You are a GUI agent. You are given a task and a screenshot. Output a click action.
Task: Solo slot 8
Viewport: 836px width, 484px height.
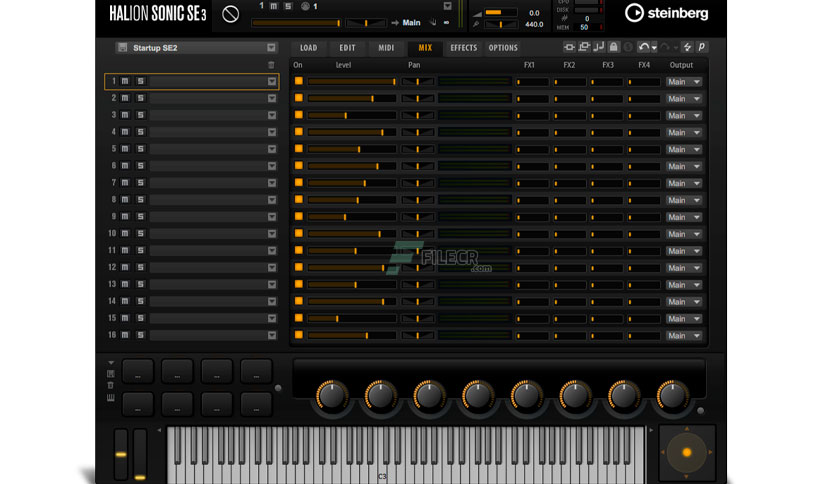[x=140, y=199]
